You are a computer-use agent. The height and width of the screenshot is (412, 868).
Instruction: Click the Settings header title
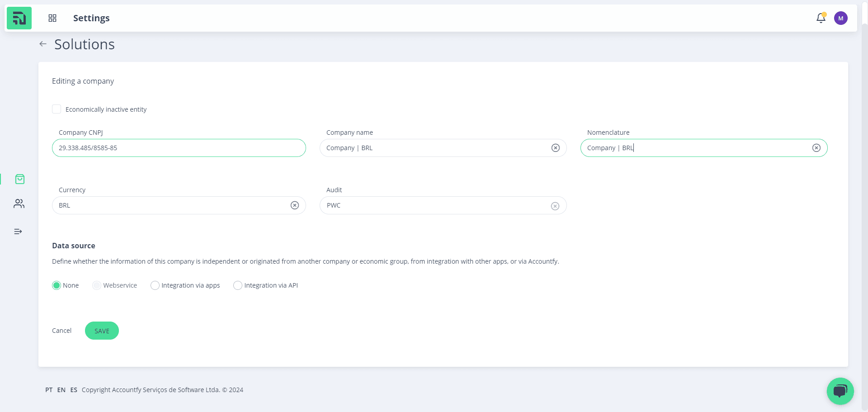tap(91, 18)
